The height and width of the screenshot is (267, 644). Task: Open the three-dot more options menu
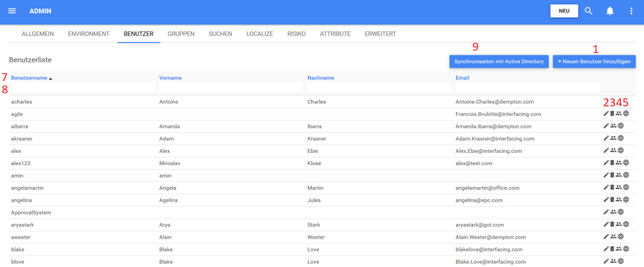[631, 11]
